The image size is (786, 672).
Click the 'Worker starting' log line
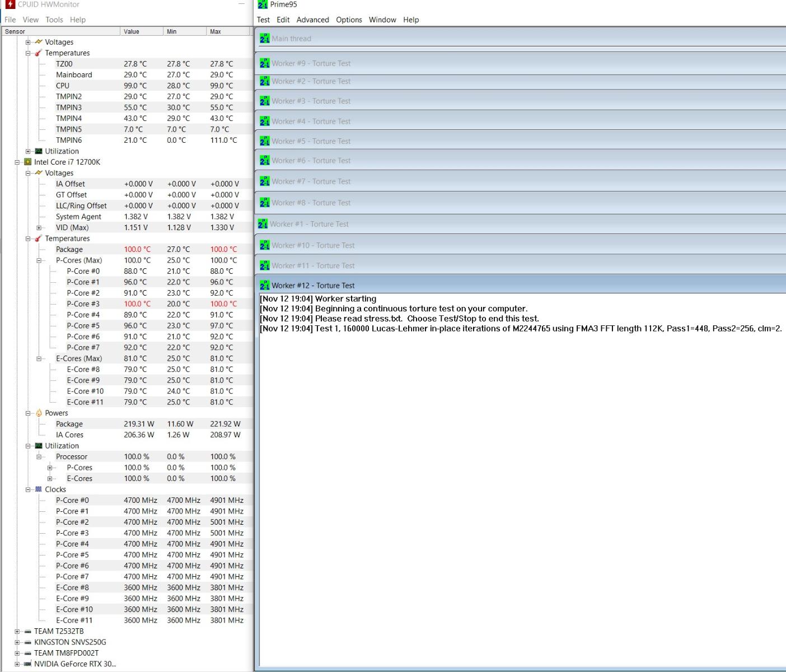tap(318, 299)
